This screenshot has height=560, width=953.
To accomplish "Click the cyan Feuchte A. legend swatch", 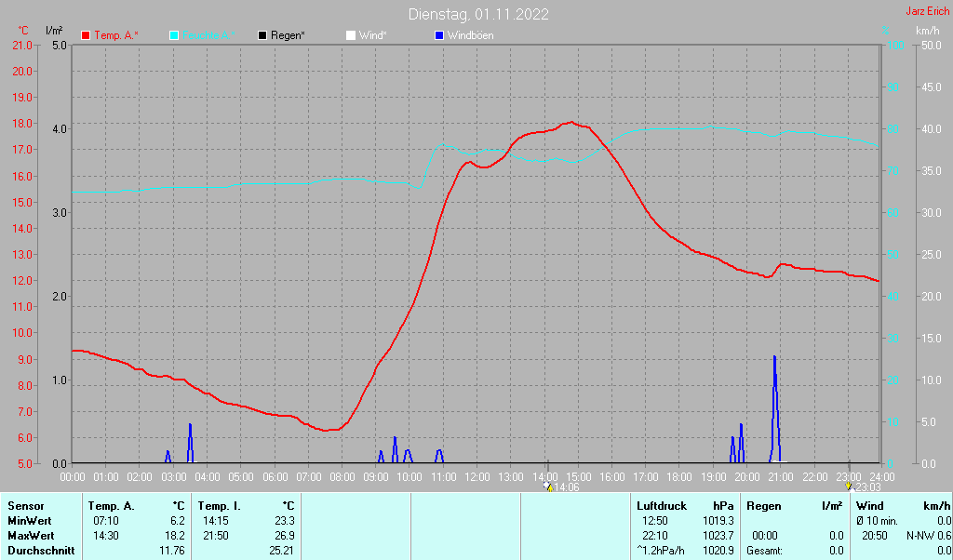I will (174, 36).
